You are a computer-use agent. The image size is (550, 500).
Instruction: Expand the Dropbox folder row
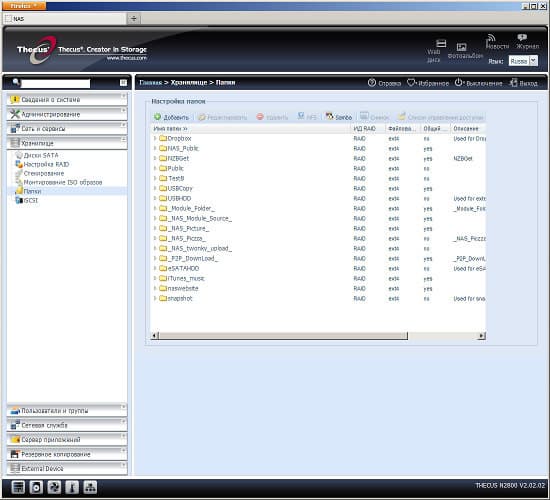tap(155, 139)
